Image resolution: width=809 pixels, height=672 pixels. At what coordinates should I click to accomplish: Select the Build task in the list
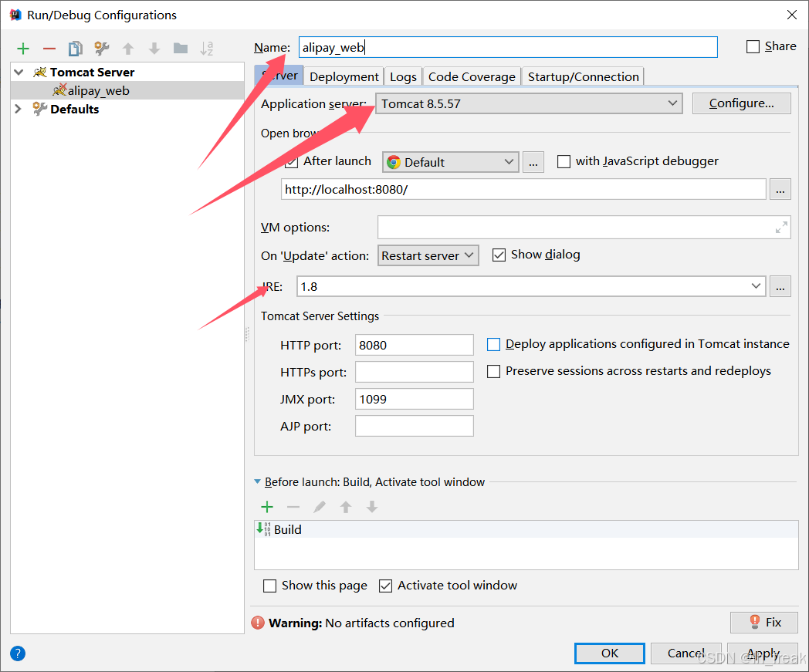[x=526, y=530]
